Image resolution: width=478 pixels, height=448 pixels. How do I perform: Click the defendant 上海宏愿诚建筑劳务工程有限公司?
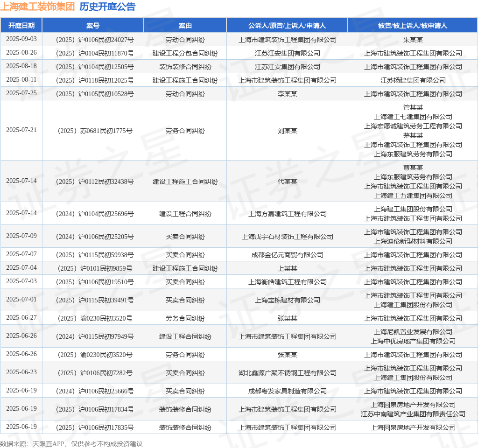coord(413,126)
